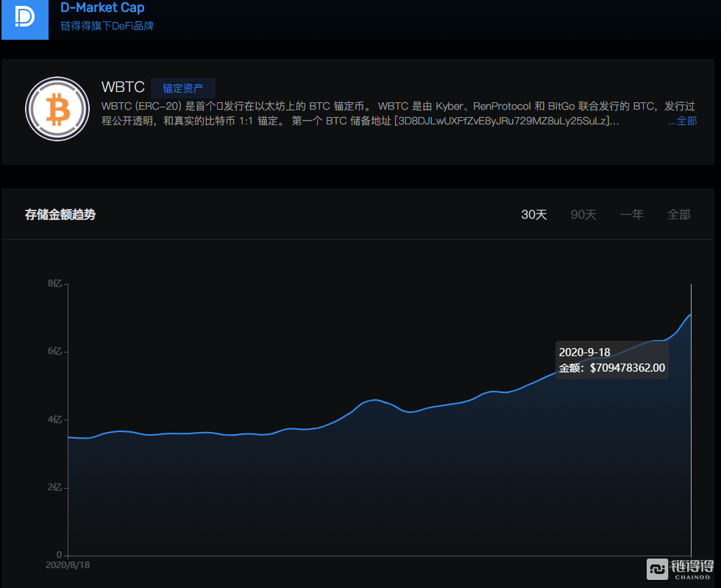Click the 8亿 y-axis label
The height and width of the screenshot is (588, 721).
pyautogui.click(x=54, y=283)
